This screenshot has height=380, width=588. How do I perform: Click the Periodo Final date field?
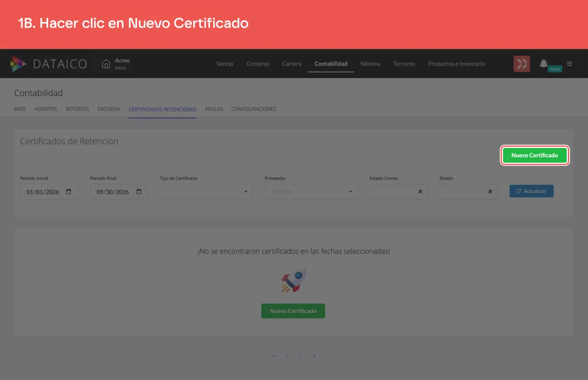[119, 192]
